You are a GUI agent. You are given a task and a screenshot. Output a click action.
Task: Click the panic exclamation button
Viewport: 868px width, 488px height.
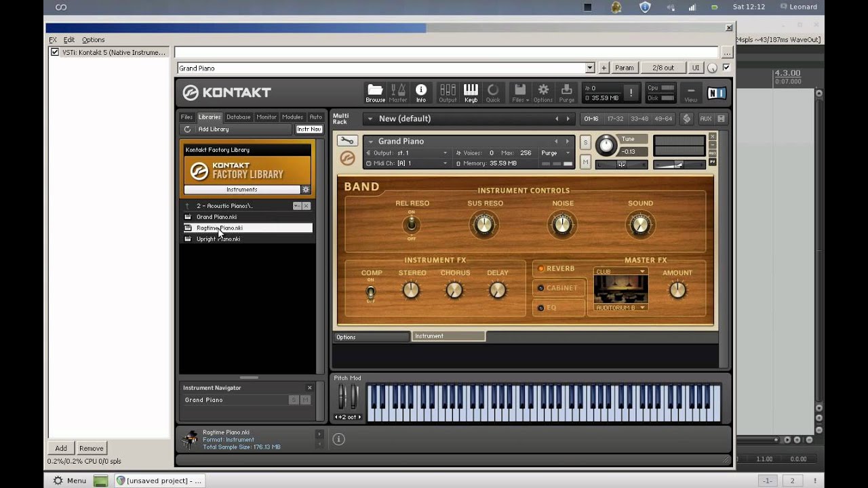631,93
